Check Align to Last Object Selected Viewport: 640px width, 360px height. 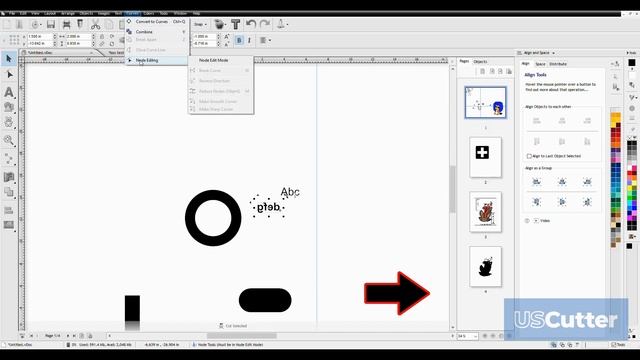[x=529, y=156]
